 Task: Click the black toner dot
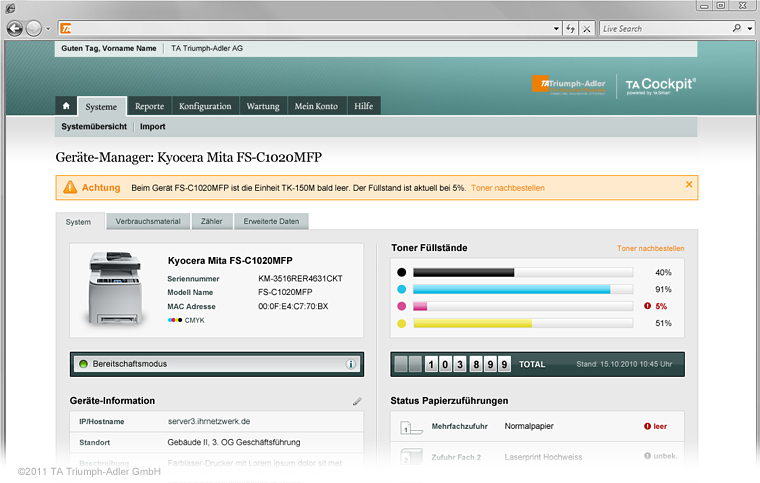point(401,272)
